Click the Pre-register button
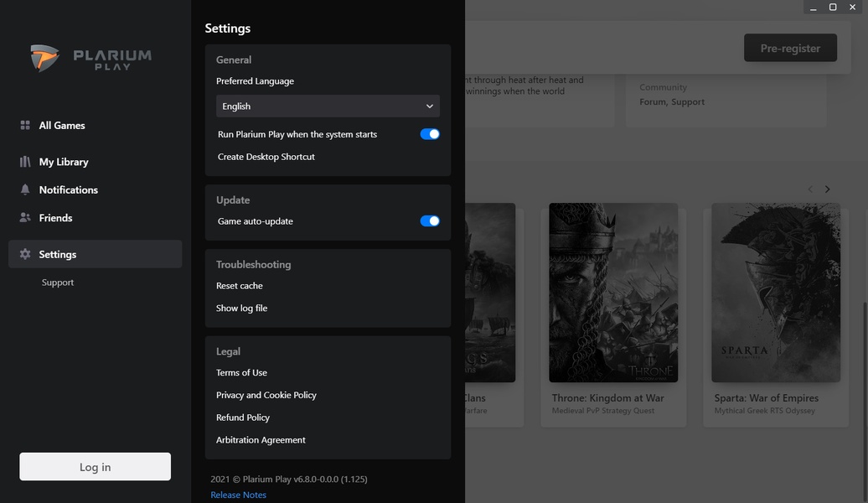 (788, 48)
